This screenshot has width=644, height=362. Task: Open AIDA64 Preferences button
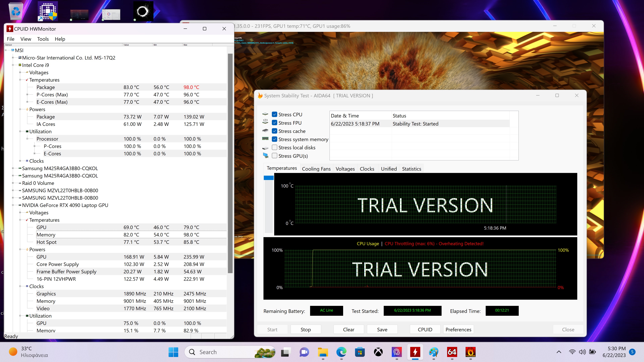458,329
